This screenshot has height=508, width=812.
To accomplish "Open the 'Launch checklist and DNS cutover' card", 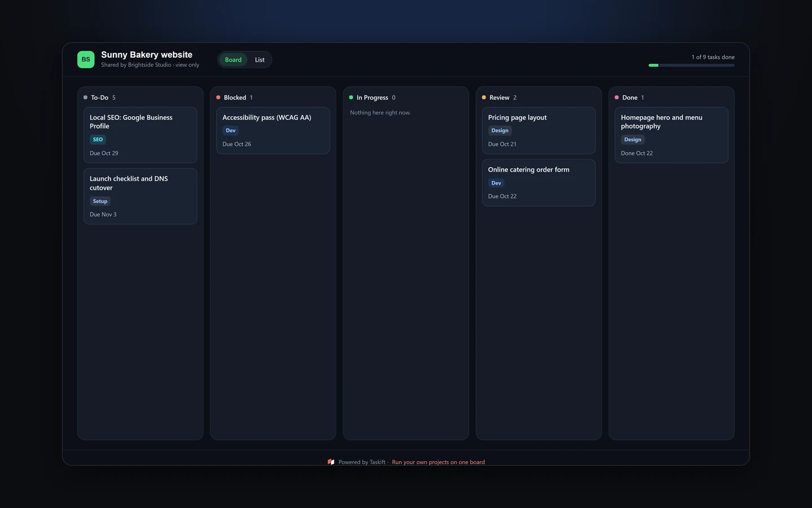I will [140, 196].
